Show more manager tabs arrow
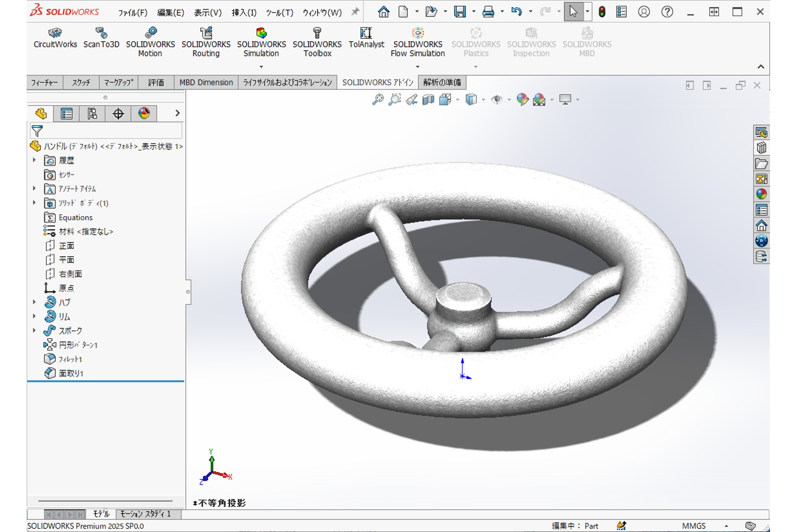This screenshot has width=797, height=532. 177,113
